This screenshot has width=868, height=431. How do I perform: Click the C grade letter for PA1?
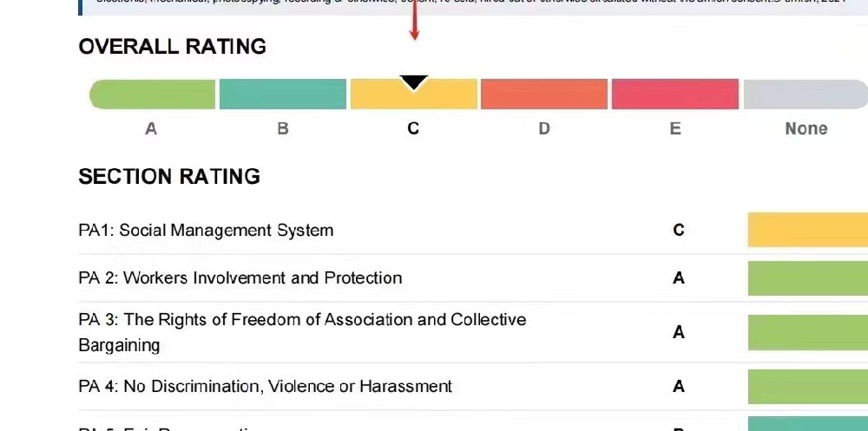pyautogui.click(x=679, y=230)
